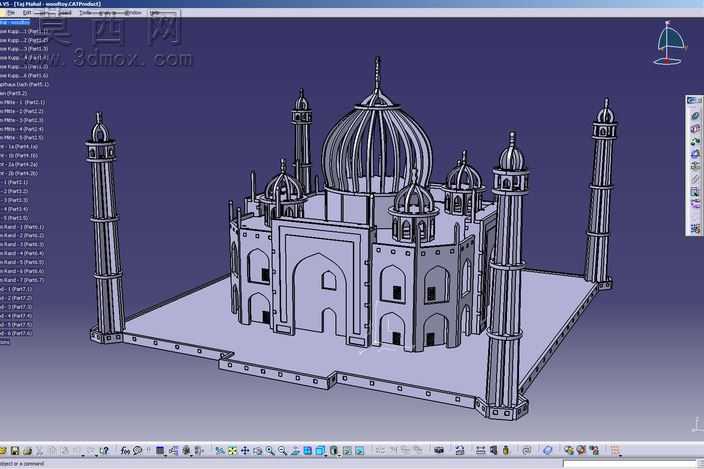This screenshot has height=469, width=704.
Task: Select tree row '- 1 (Part3.1)'
Action: pos(16,182)
